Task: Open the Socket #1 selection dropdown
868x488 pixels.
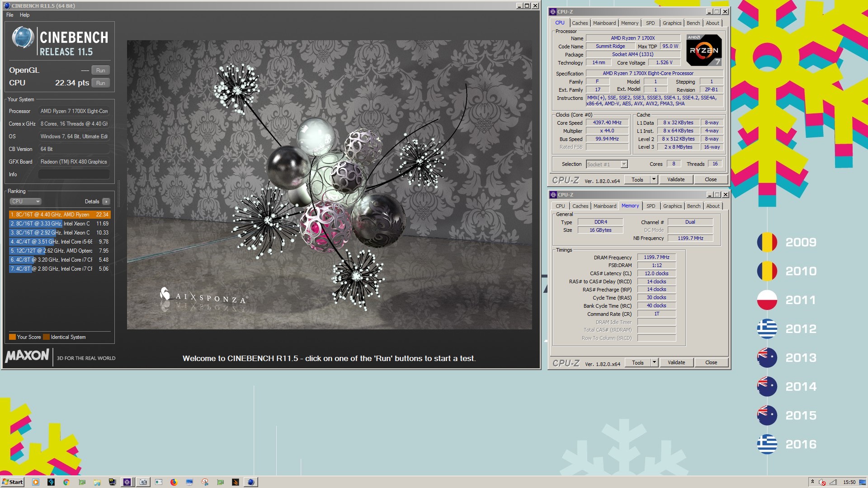Action: coord(607,164)
